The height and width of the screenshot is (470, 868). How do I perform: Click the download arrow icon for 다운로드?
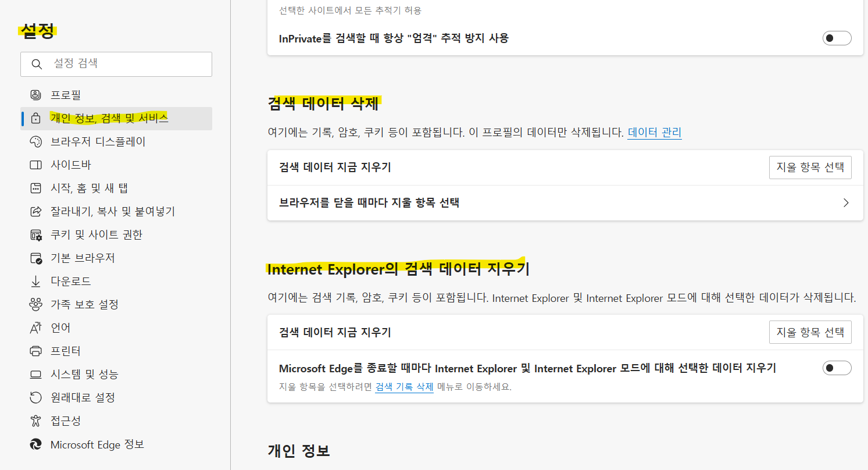click(35, 281)
